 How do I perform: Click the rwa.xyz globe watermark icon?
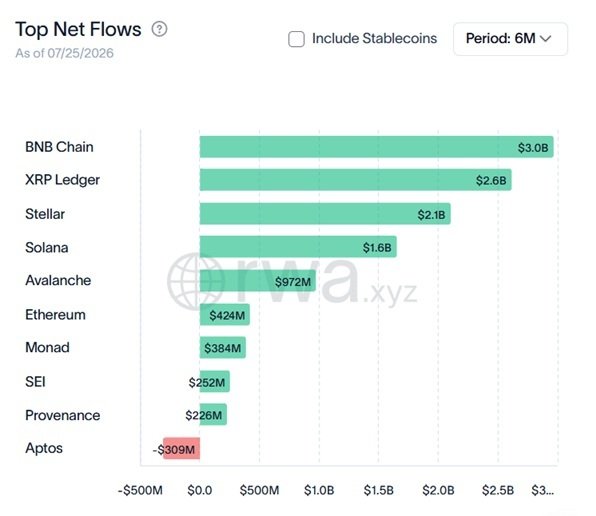coord(195,281)
